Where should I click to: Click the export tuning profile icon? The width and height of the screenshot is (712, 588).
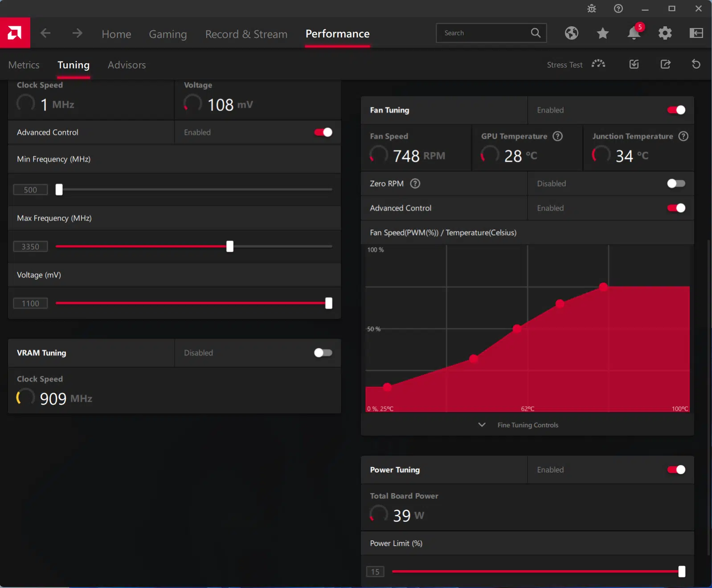[665, 65]
